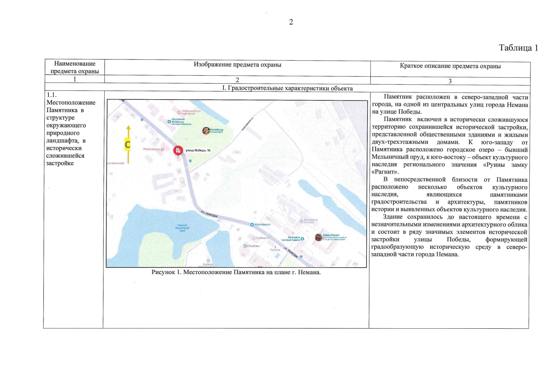The height and width of the screenshot is (392, 555).
Task: Click the Замковая часовая башня star icon
Action: [x=302, y=239]
